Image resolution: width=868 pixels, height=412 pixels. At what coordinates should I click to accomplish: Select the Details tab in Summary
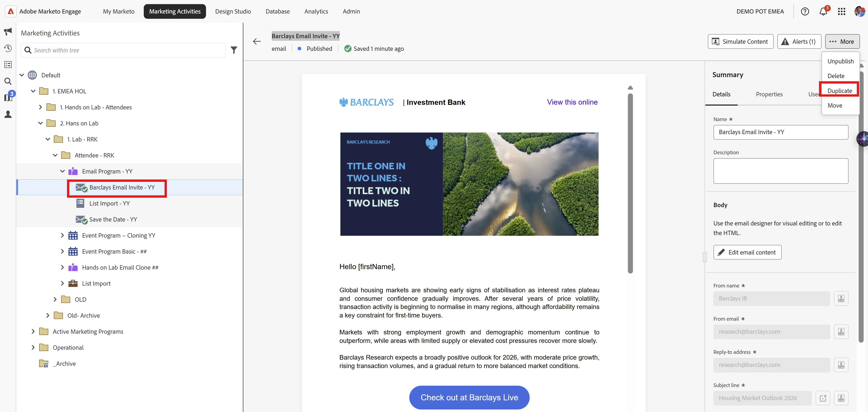pos(722,94)
